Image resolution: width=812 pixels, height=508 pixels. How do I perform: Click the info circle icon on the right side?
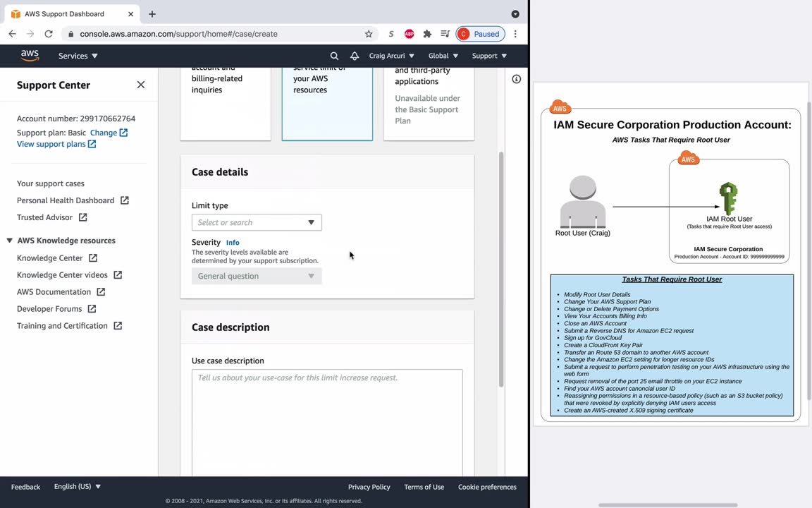[516, 79]
